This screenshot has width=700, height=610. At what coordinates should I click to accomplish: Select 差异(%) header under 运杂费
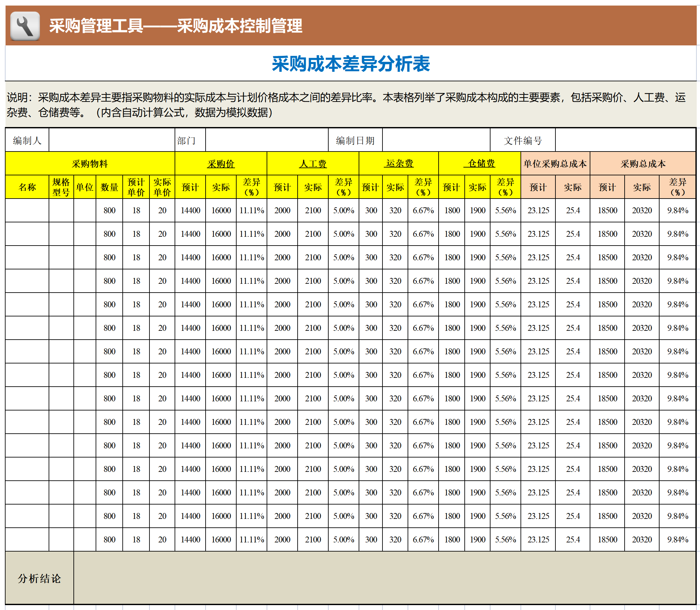point(423,187)
